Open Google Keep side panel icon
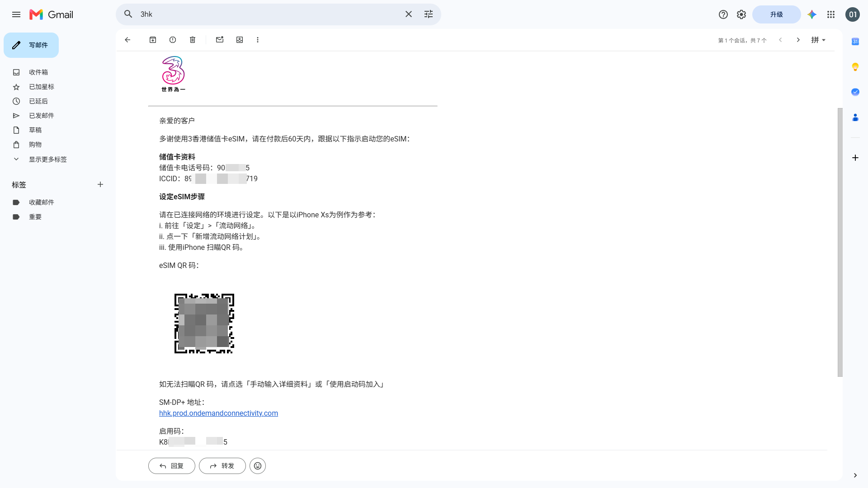 [x=855, y=67]
